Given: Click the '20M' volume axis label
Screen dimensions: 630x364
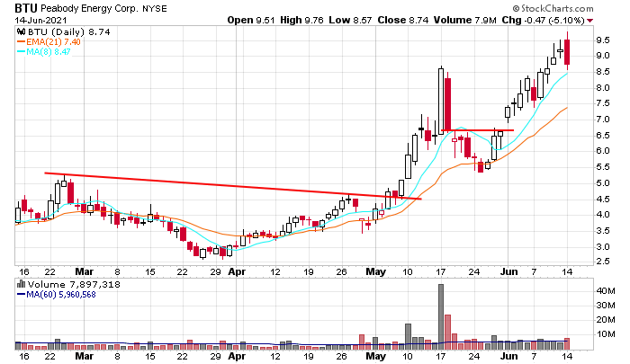Looking at the screenshot, I should (x=605, y=319).
